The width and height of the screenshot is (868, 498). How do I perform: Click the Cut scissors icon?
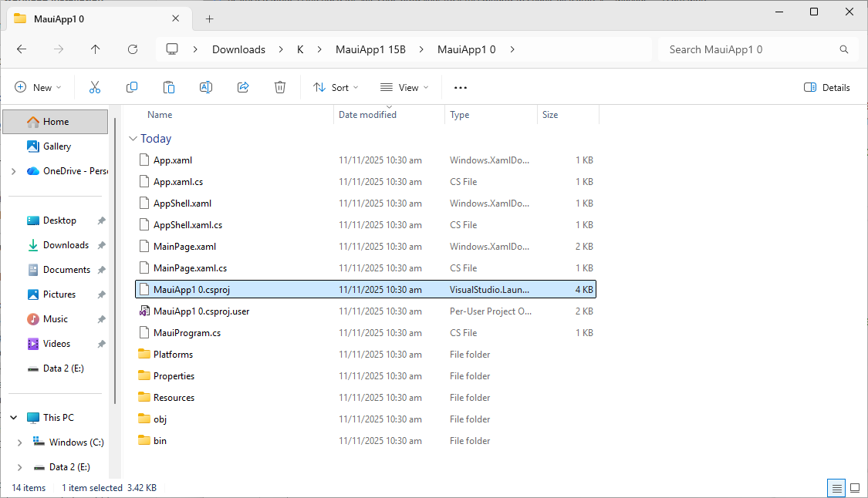click(x=95, y=87)
